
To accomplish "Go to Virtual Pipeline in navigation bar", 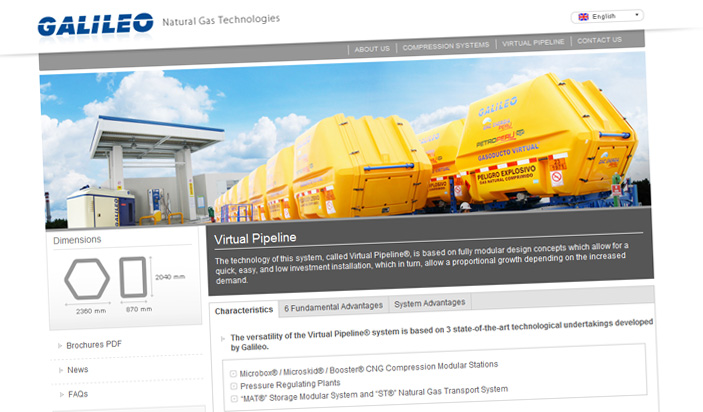I will 532,42.
